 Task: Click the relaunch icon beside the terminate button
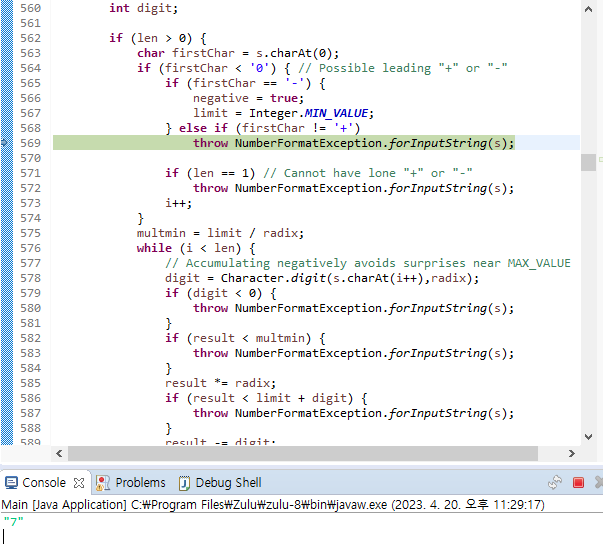555,482
